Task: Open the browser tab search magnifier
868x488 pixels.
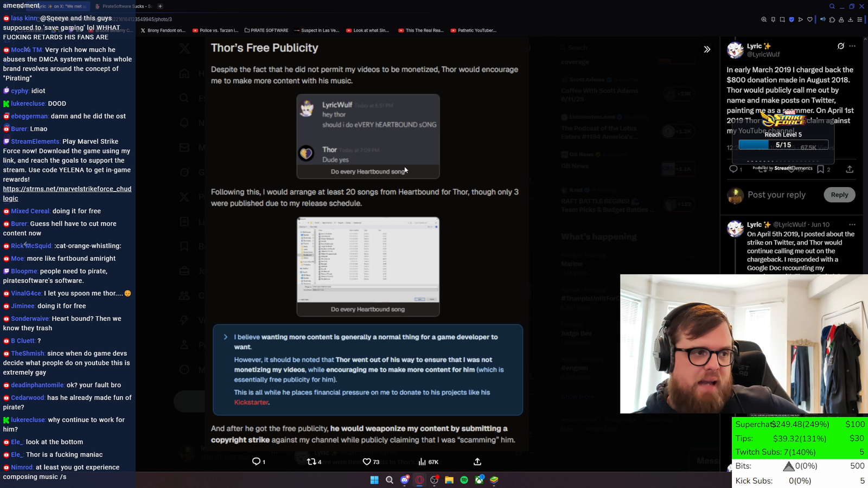Action: click(x=832, y=7)
